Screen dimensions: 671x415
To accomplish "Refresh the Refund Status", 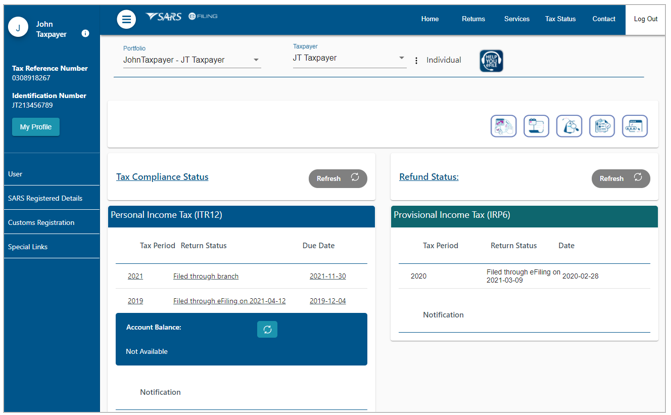I will tap(621, 178).
